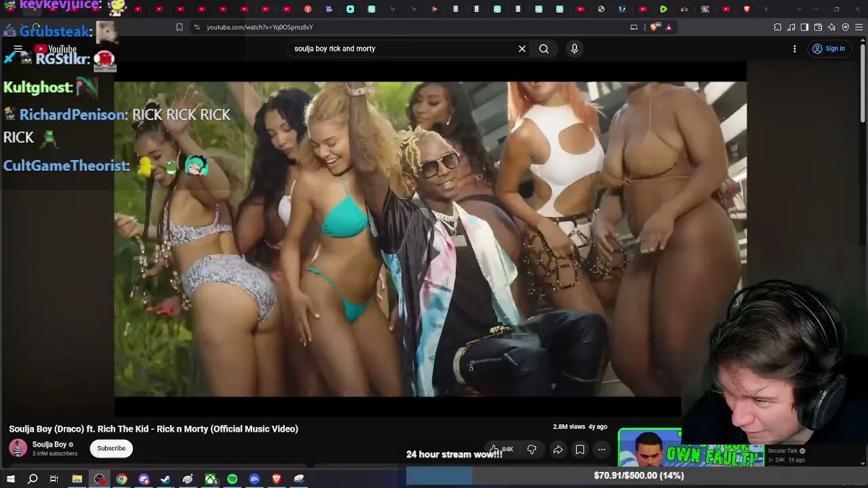Open the browser extensions puzzle icon
The image size is (868, 488).
pos(778,27)
